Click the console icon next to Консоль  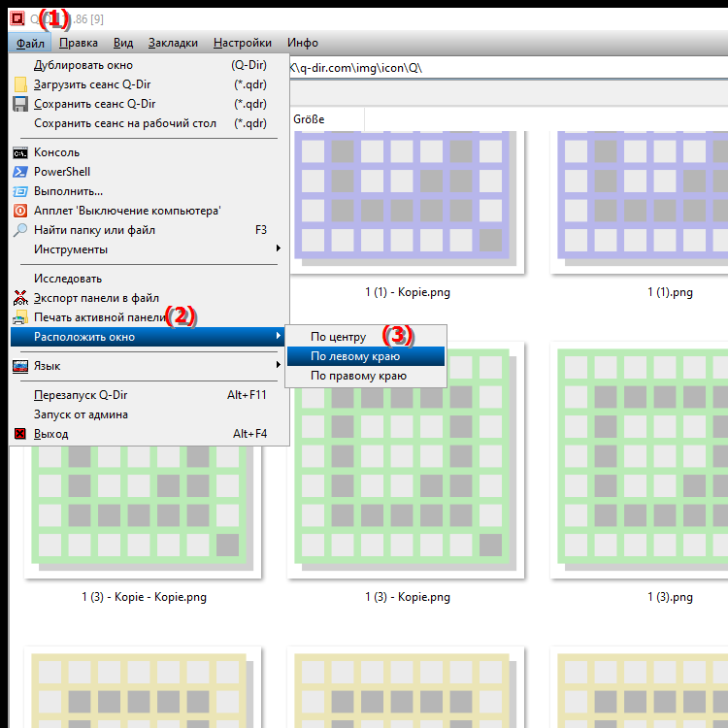click(20, 152)
